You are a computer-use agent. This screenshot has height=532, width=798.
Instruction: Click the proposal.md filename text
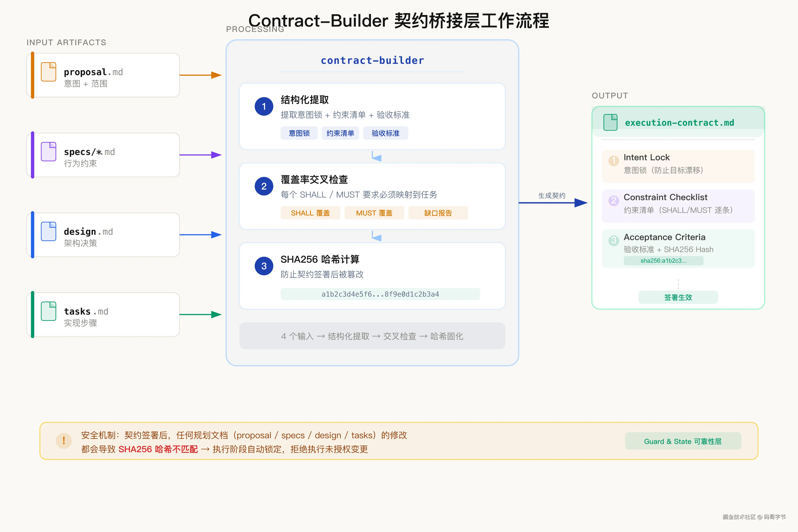93,72
